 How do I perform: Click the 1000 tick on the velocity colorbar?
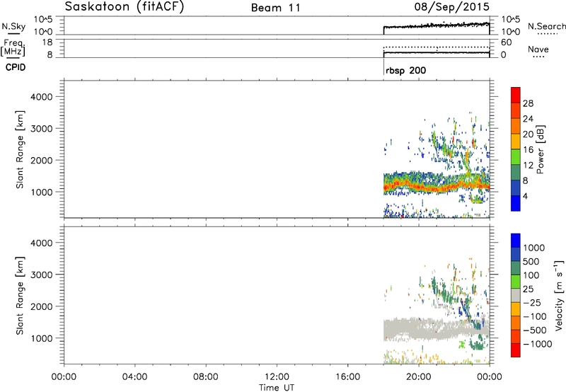click(x=534, y=248)
